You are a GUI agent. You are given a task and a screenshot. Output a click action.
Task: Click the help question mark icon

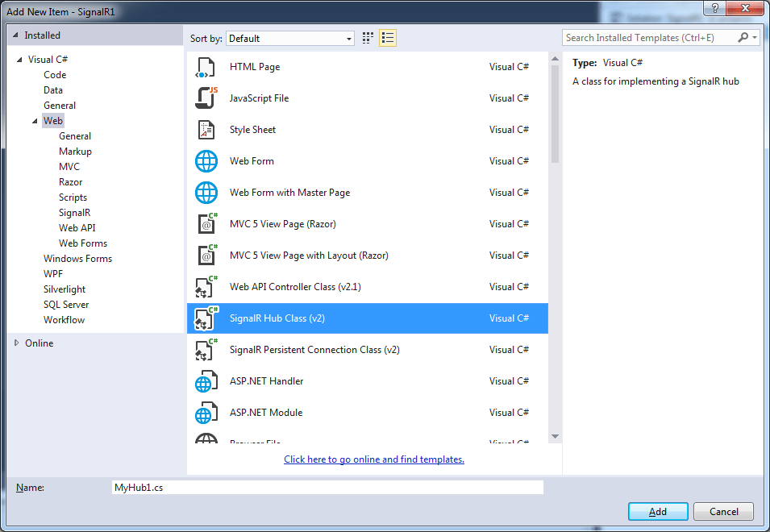pos(715,9)
